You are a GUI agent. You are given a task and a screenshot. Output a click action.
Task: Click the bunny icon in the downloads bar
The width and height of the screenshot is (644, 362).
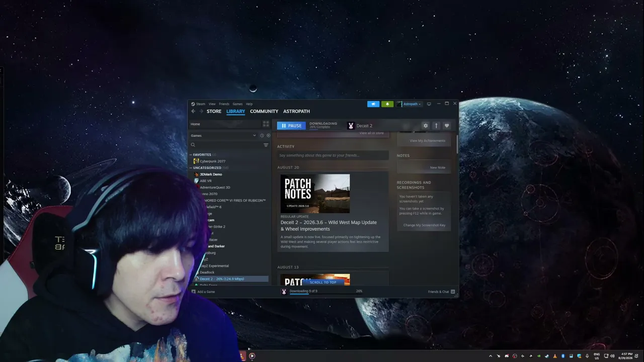click(x=284, y=292)
